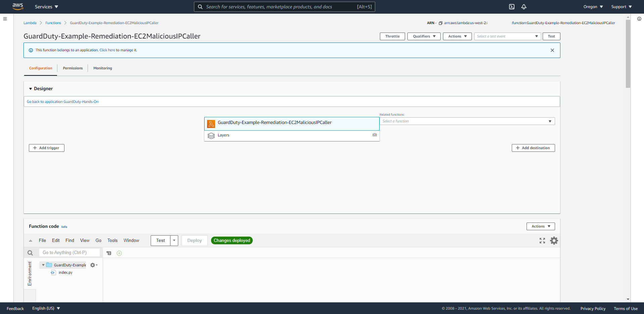Dismiss the application info banner
The image size is (644, 314).
552,50
